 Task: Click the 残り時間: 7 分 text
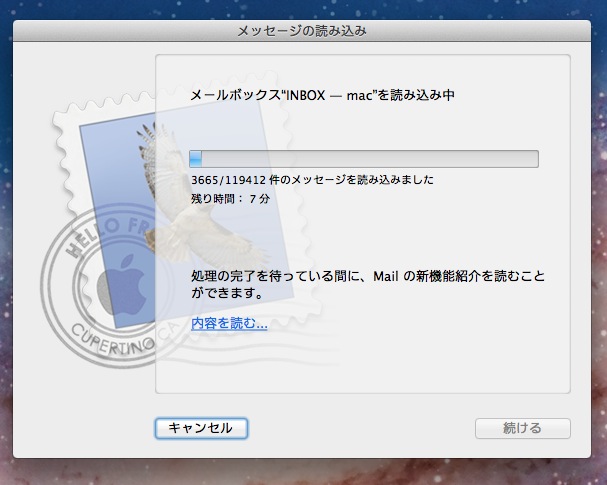pyautogui.click(x=230, y=199)
